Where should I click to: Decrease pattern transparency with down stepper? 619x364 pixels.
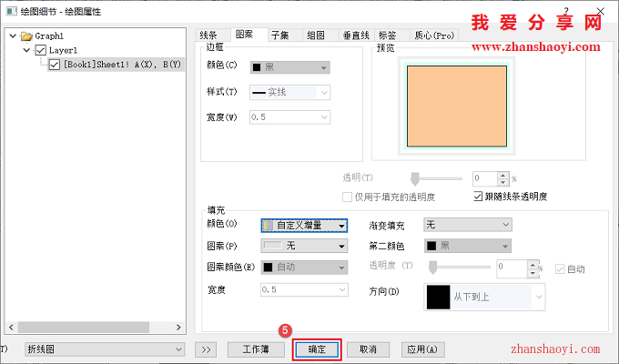(x=502, y=182)
